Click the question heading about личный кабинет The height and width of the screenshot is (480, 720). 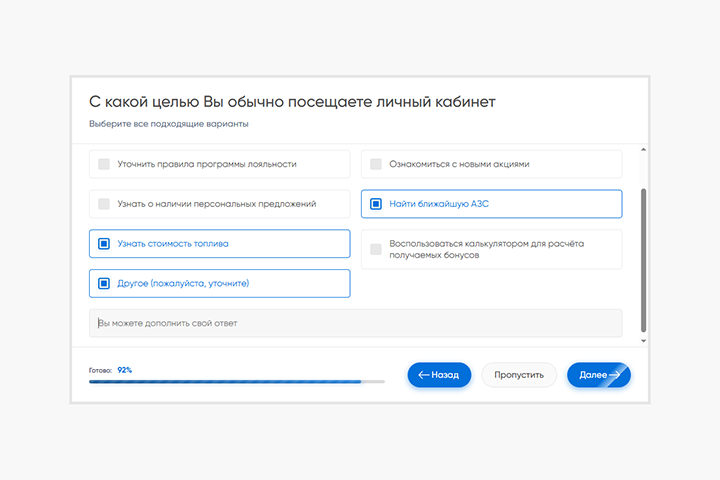coord(292,102)
